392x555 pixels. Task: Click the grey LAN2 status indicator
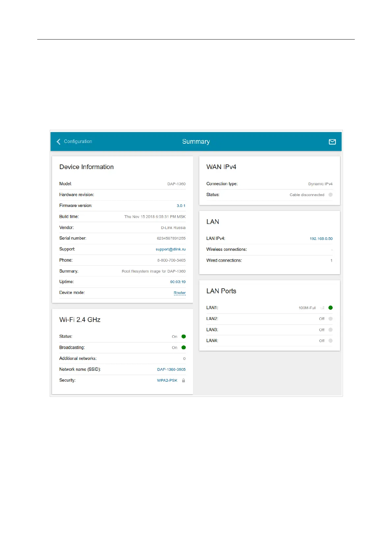(x=331, y=319)
